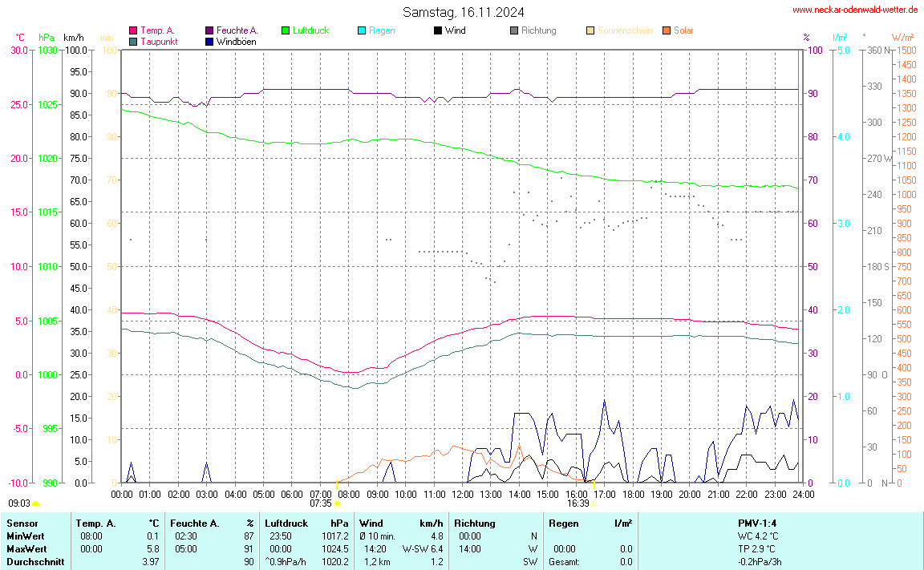The width and height of the screenshot is (924, 570).
Task: Click the Taupunkt legend color square
Action: 133,41
